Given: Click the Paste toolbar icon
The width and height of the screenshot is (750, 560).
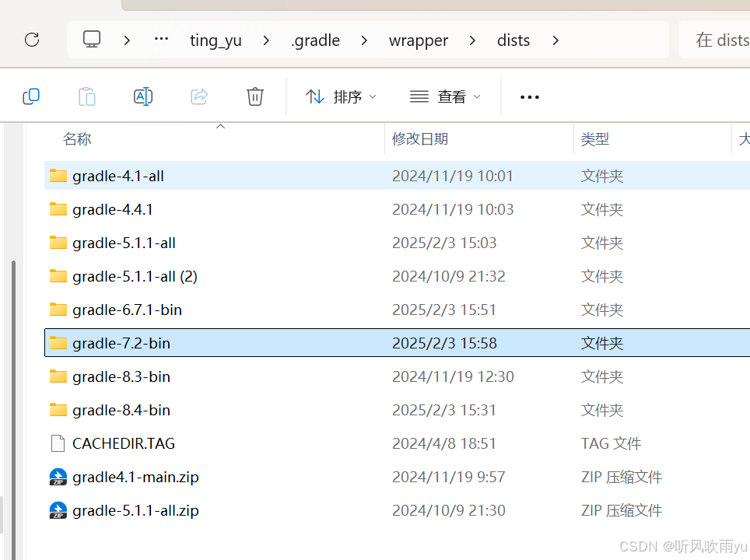Looking at the screenshot, I should click(87, 96).
